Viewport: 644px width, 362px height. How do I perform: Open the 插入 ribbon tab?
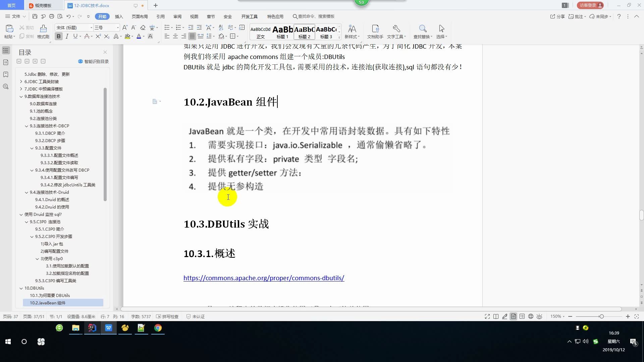[x=119, y=16]
